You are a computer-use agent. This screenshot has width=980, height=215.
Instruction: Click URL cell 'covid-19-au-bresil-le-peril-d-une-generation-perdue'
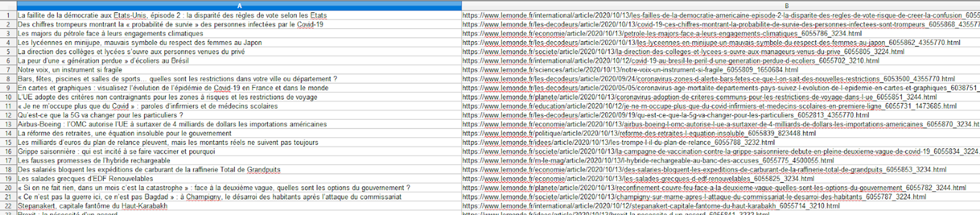pos(721,61)
